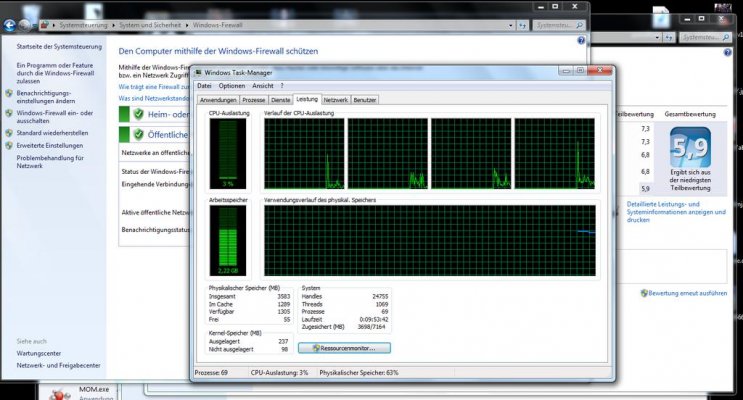The image size is (743, 400).
Task: Click shield icon beside Erweiterte Einstellungen
Action: tap(9, 145)
